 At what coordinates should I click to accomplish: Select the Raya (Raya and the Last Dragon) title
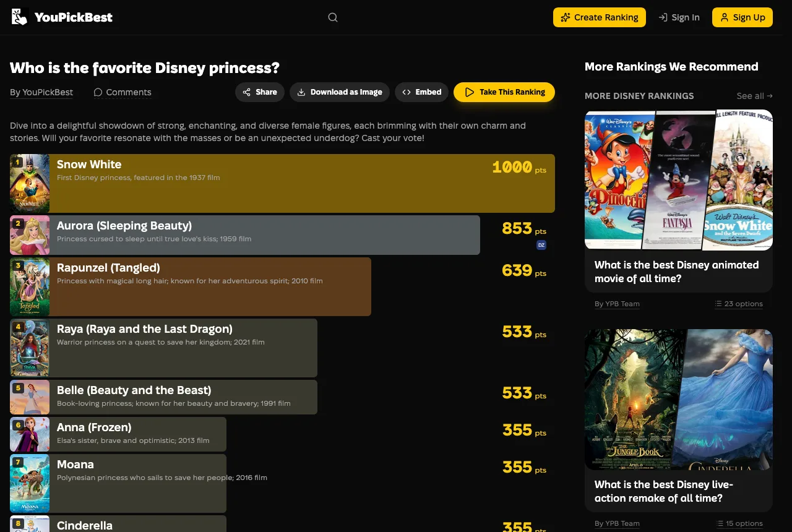(x=145, y=329)
